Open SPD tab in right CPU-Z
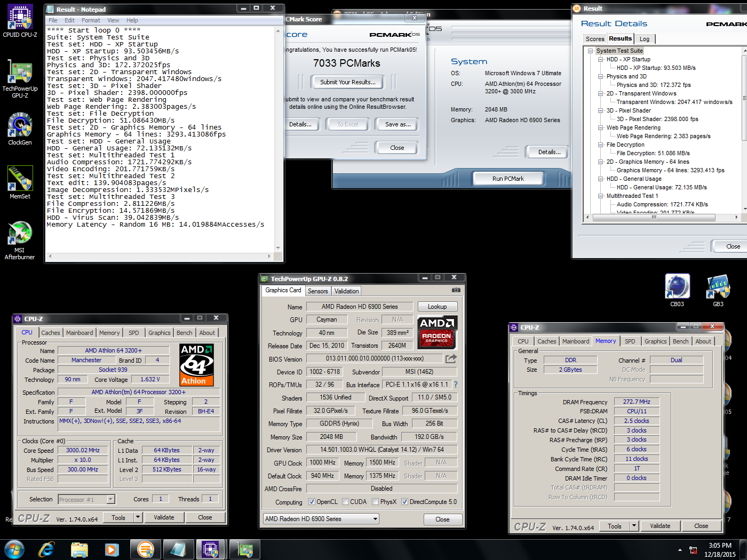 pyautogui.click(x=630, y=341)
